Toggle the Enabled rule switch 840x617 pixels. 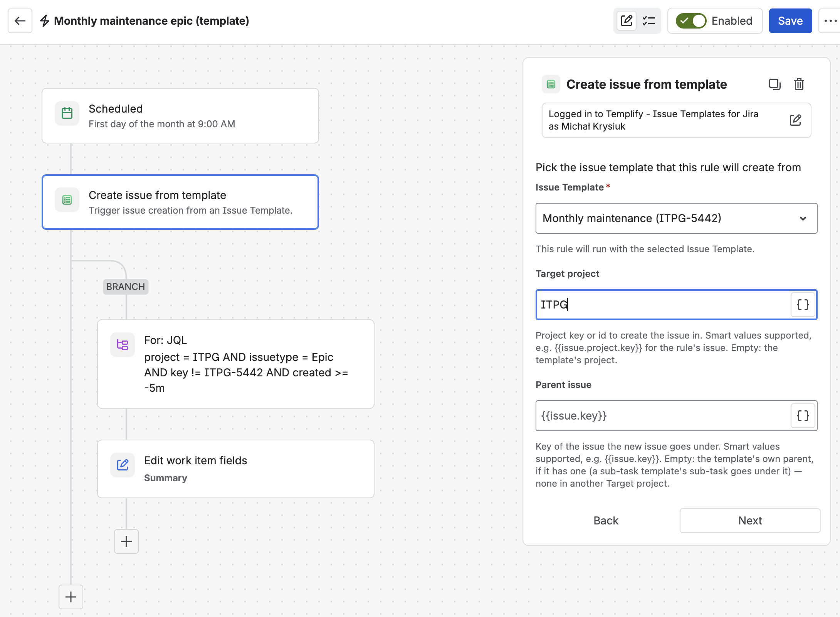tap(691, 21)
